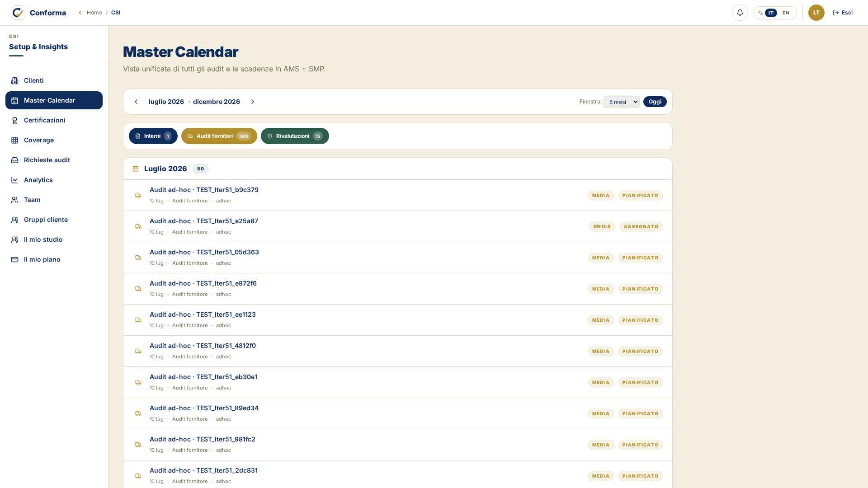
Task: Open Coverage in the sidebar
Action: point(54,140)
